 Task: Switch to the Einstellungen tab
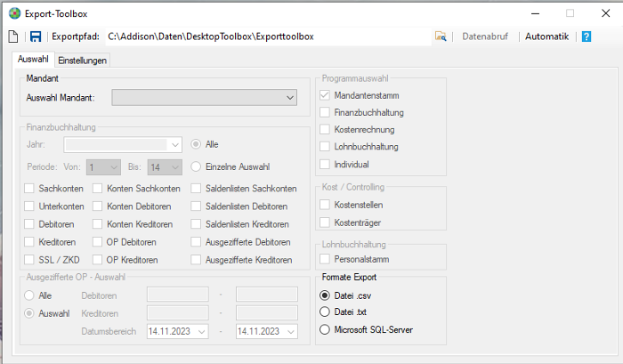point(82,61)
